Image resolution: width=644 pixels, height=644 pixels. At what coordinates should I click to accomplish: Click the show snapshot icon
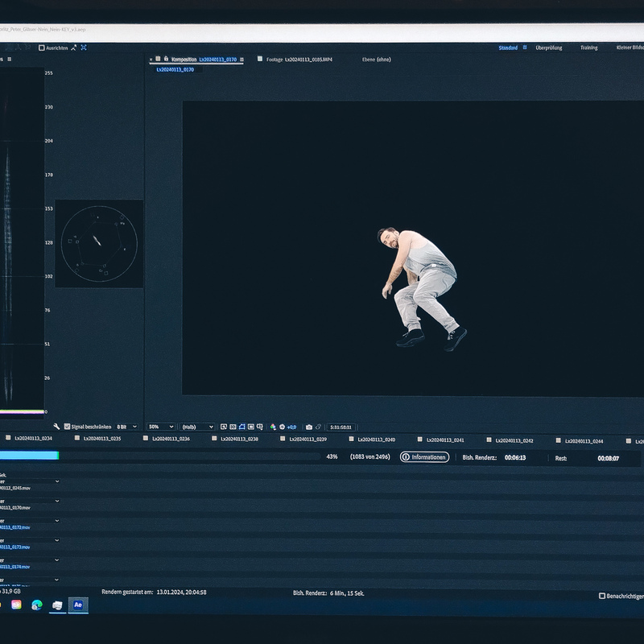(318, 427)
